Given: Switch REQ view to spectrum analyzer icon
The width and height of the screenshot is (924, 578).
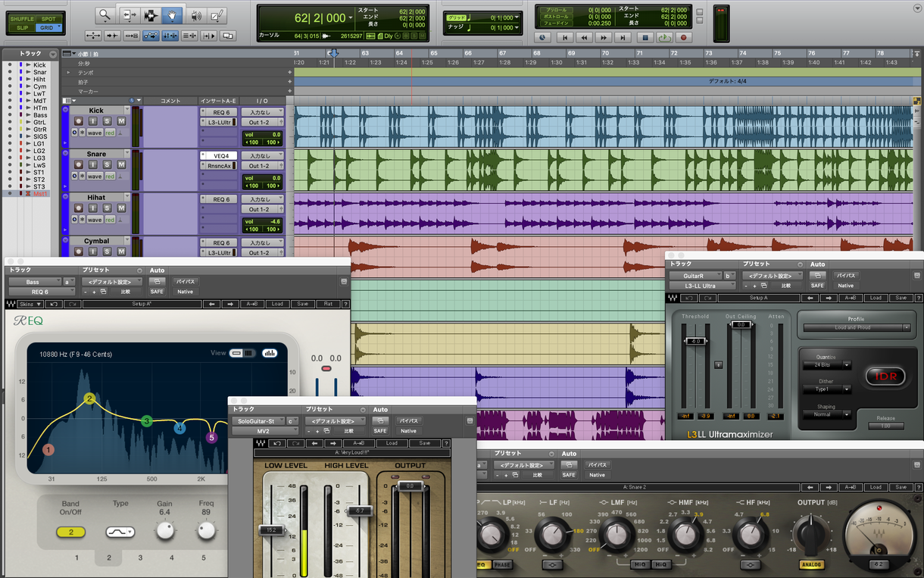Looking at the screenshot, I should [x=270, y=353].
